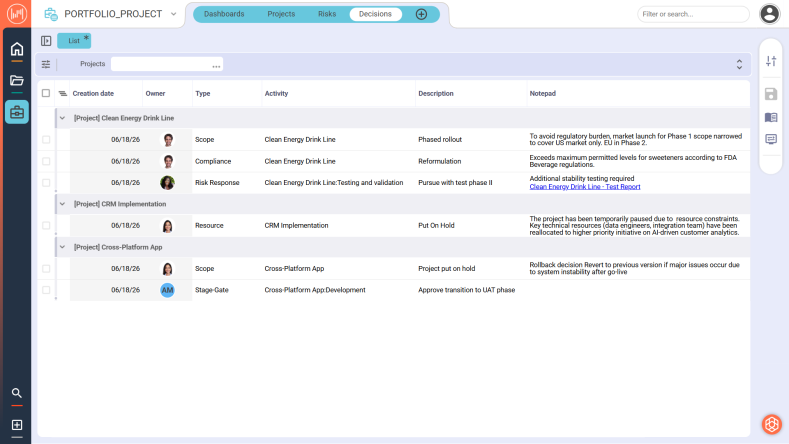
Task: Sort by Description column header
Action: pos(436,94)
